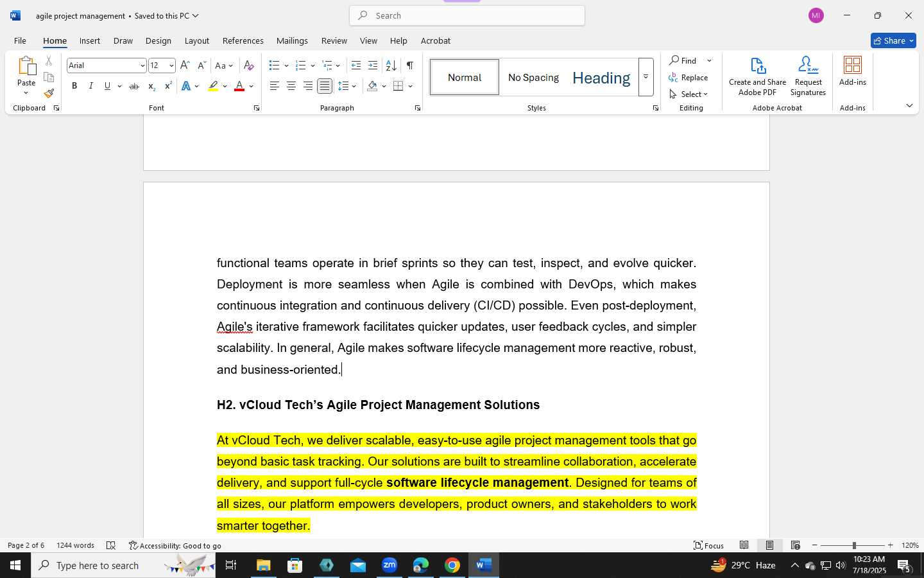924x578 pixels.
Task: Increase font size with the grow font icon
Action: point(185,66)
